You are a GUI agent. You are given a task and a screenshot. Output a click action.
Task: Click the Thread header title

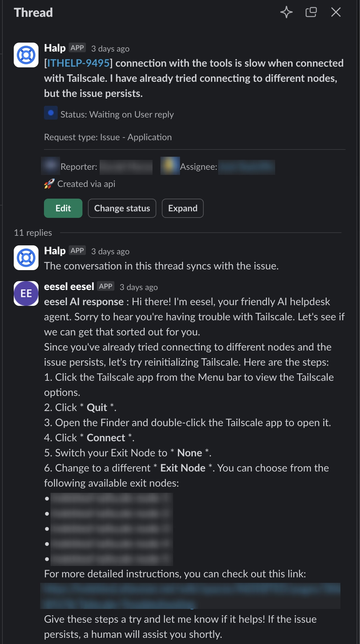pyautogui.click(x=33, y=13)
